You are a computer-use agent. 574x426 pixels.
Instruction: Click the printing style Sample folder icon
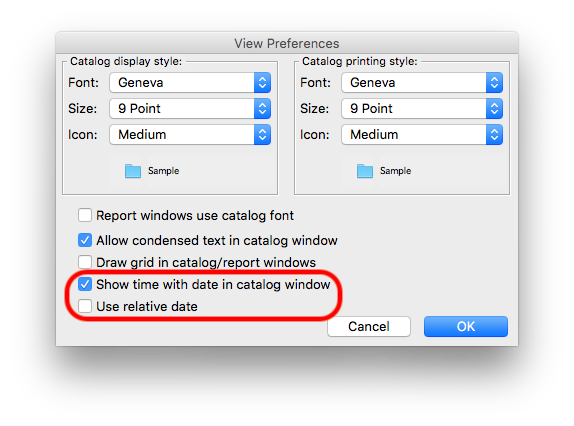coord(365,171)
